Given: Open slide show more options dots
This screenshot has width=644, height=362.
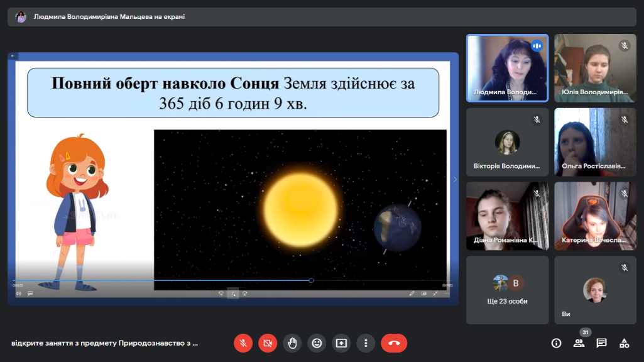Looking at the screenshot, I should tap(447, 293).
